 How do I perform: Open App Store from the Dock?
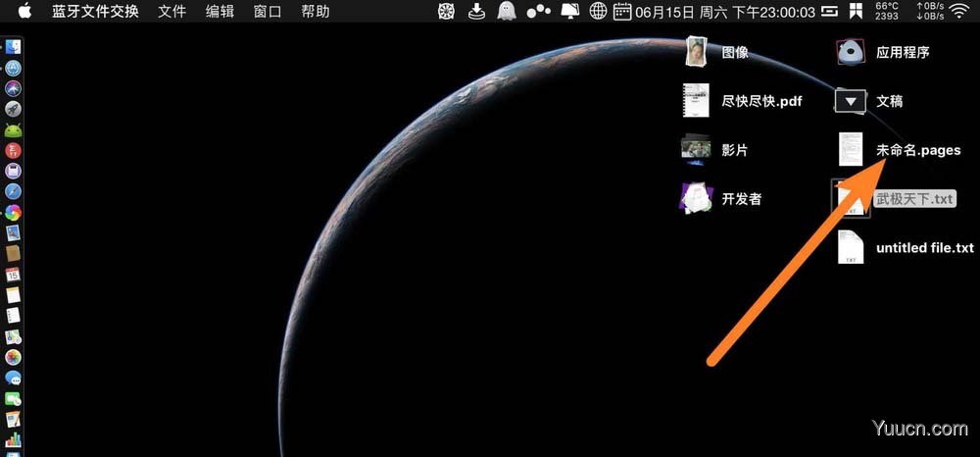[x=13, y=68]
